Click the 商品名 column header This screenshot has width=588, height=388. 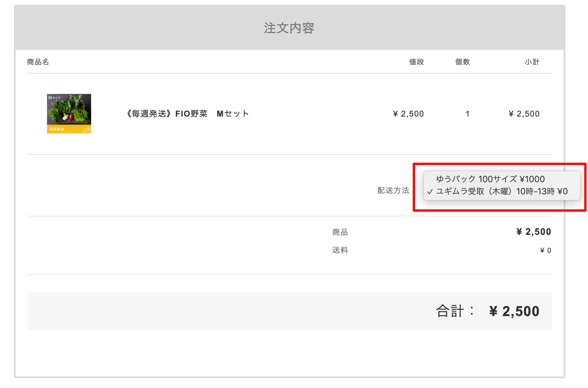click(38, 62)
